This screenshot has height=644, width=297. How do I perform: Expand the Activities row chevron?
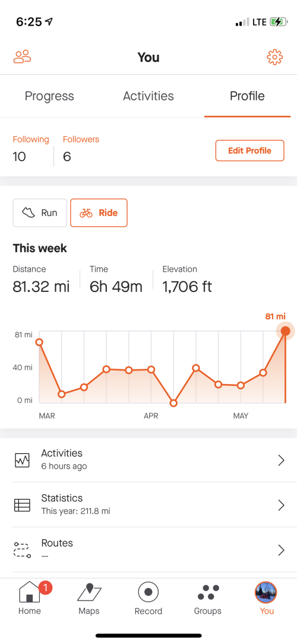pos(281,460)
